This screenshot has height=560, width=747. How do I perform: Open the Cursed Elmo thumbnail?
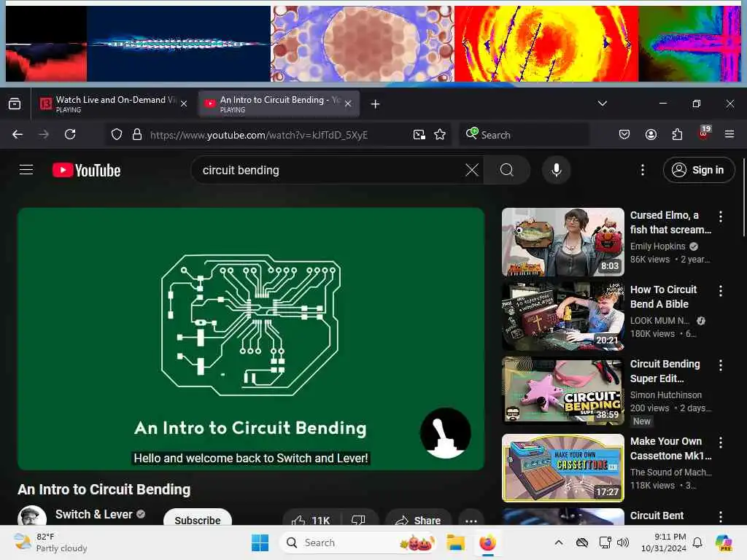pyautogui.click(x=562, y=242)
